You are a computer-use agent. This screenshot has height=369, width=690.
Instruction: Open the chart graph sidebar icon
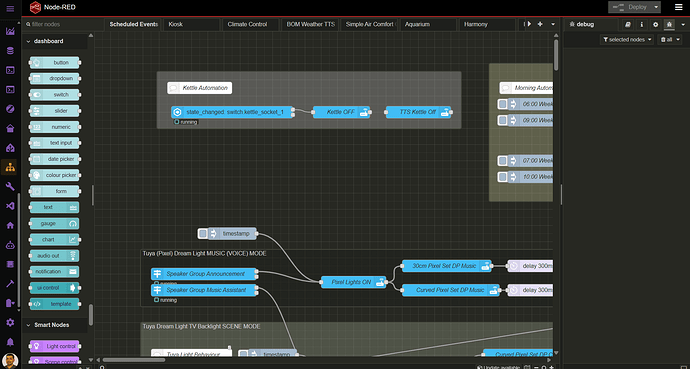(x=10, y=31)
